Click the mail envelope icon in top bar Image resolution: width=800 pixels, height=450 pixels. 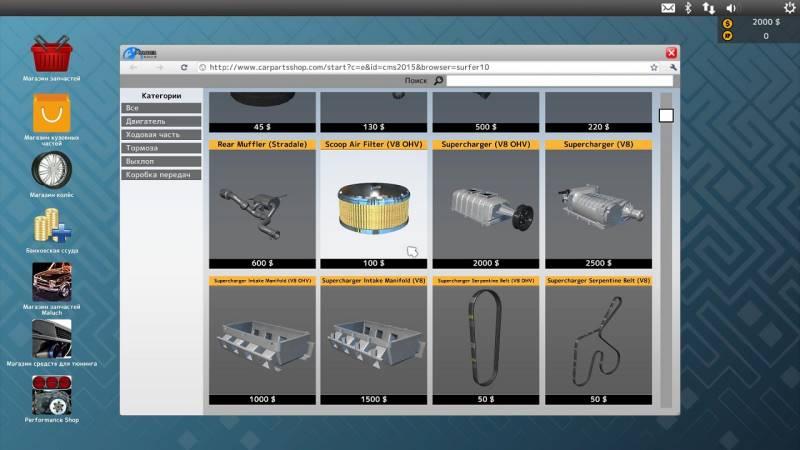pyautogui.click(x=668, y=8)
